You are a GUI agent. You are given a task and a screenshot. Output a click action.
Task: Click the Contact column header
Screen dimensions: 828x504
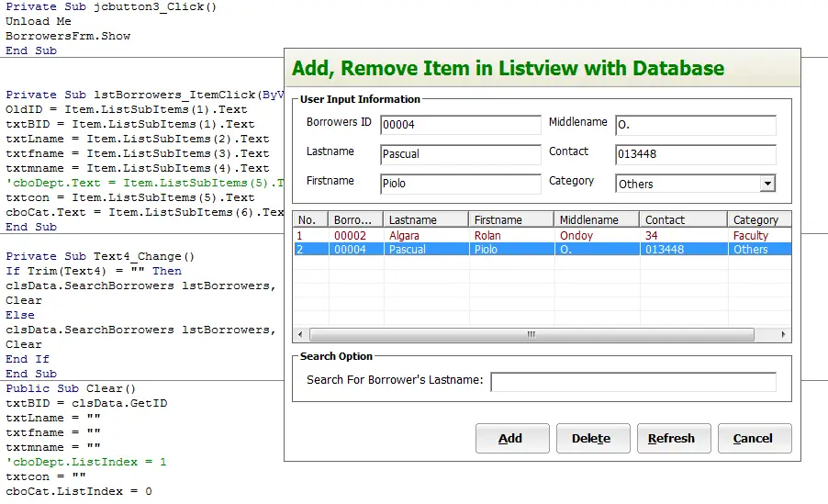(x=684, y=219)
